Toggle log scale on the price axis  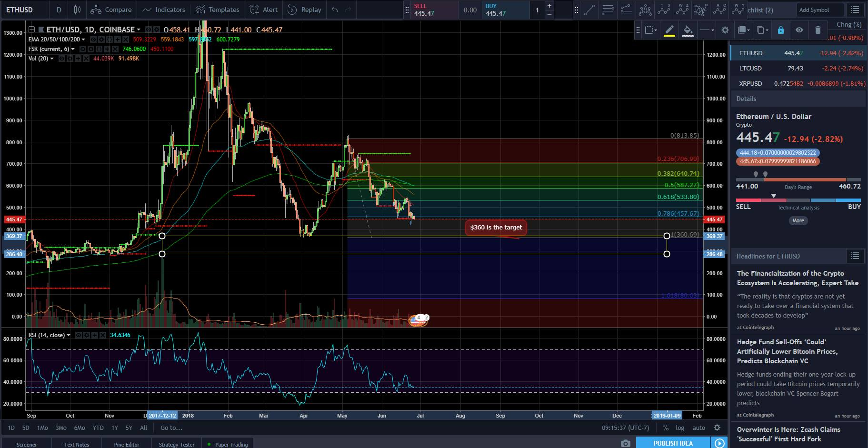pos(680,428)
